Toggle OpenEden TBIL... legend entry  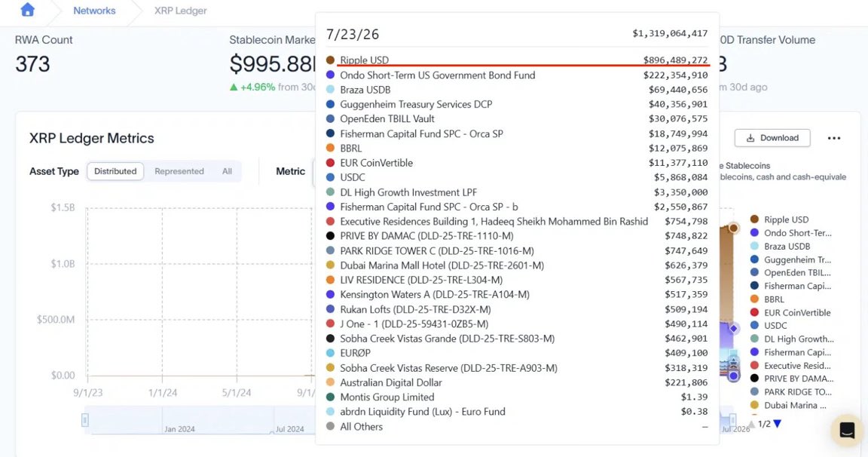click(x=790, y=272)
